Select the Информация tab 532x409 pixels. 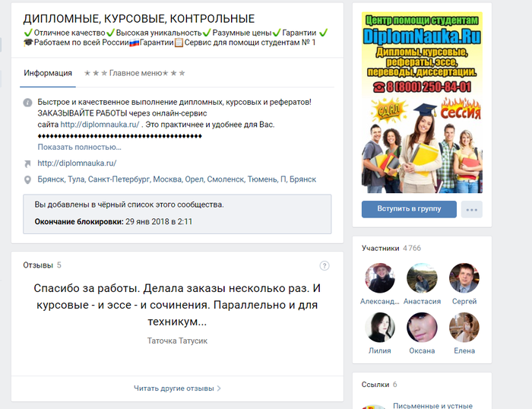coord(48,73)
